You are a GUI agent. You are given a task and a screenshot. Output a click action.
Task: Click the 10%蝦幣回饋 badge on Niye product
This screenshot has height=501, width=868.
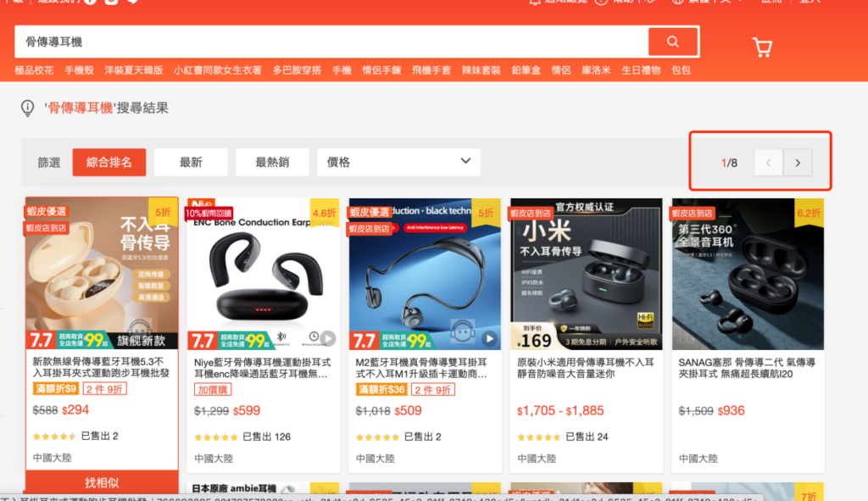(209, 213)
